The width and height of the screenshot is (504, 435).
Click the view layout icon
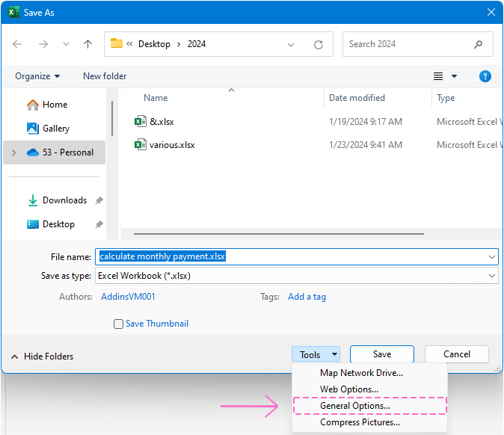click(x=439, y=76)
